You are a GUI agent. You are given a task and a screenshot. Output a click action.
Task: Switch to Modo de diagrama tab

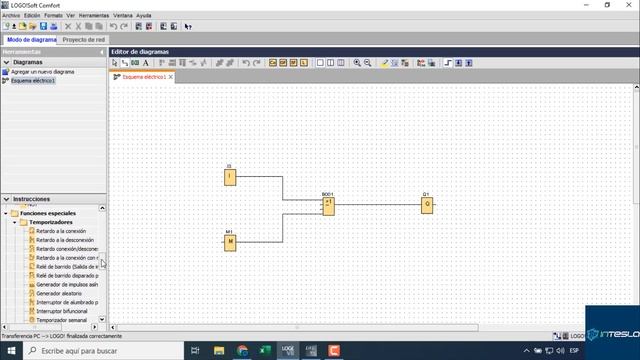coord(31,40)
